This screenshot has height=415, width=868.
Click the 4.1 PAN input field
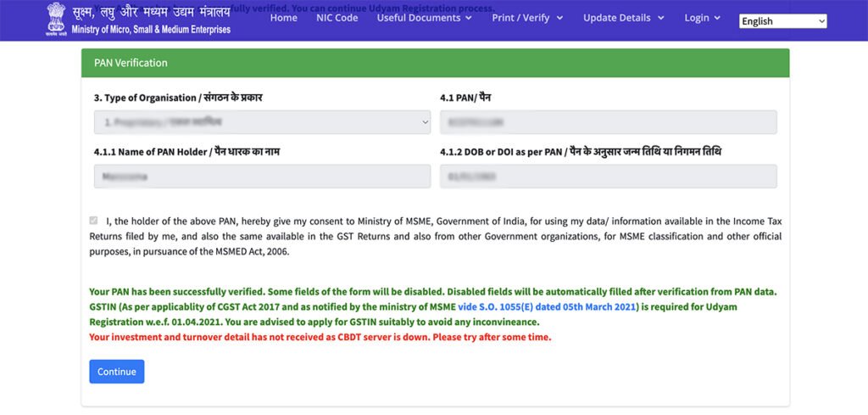tap(609, 122)
